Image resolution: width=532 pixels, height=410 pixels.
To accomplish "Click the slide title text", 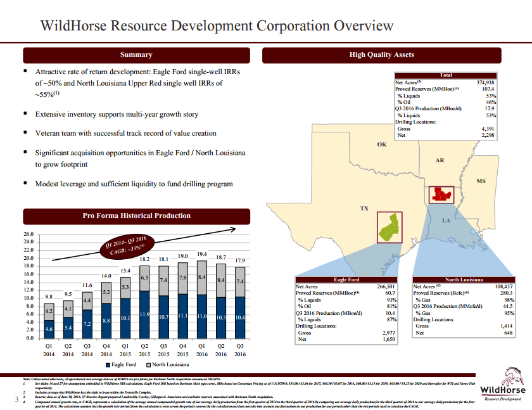I will 217,26.
